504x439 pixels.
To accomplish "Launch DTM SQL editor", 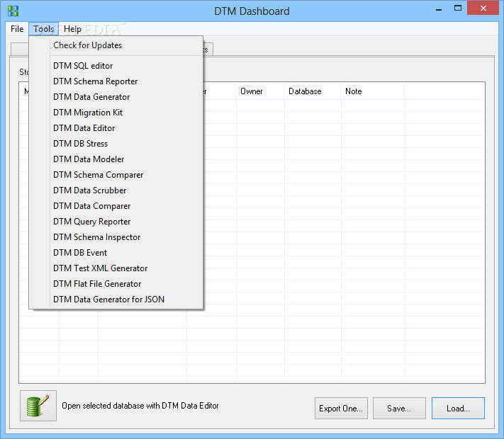I will pos(116,66).
